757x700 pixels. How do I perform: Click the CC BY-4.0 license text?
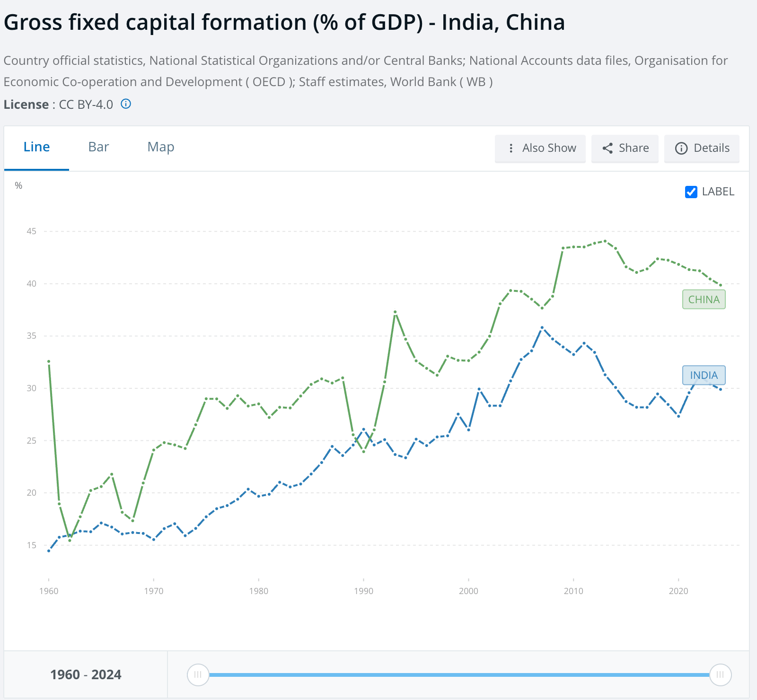click(x=86, y=105)
